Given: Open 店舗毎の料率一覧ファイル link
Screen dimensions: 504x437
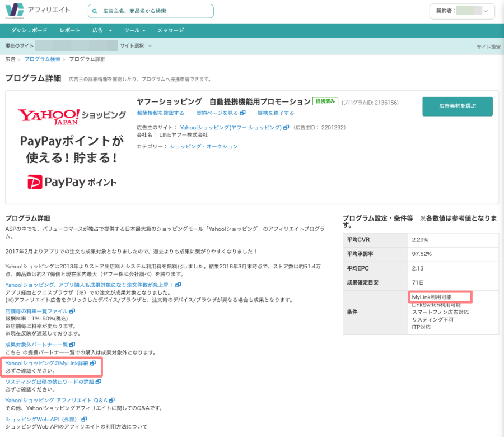Looking at the screenshot, I should [36, 311].
